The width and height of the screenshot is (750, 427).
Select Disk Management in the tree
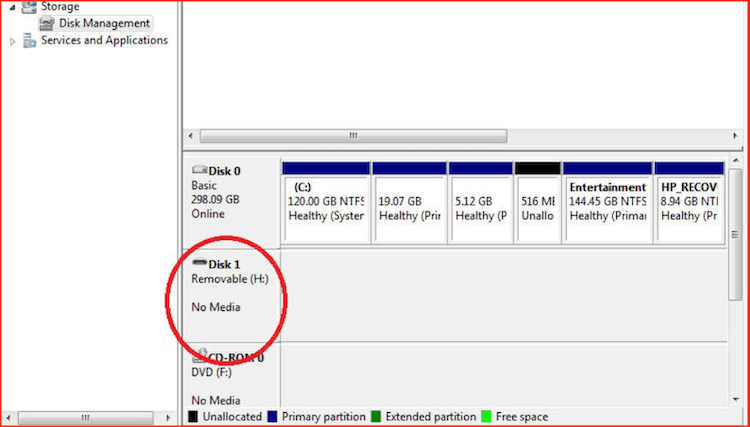(x=104, y=23)
